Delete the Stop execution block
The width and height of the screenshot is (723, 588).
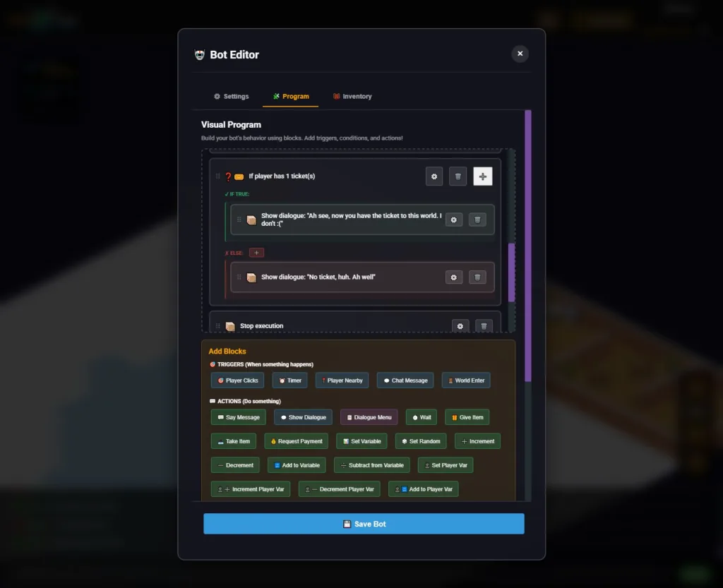coord(484,326)
